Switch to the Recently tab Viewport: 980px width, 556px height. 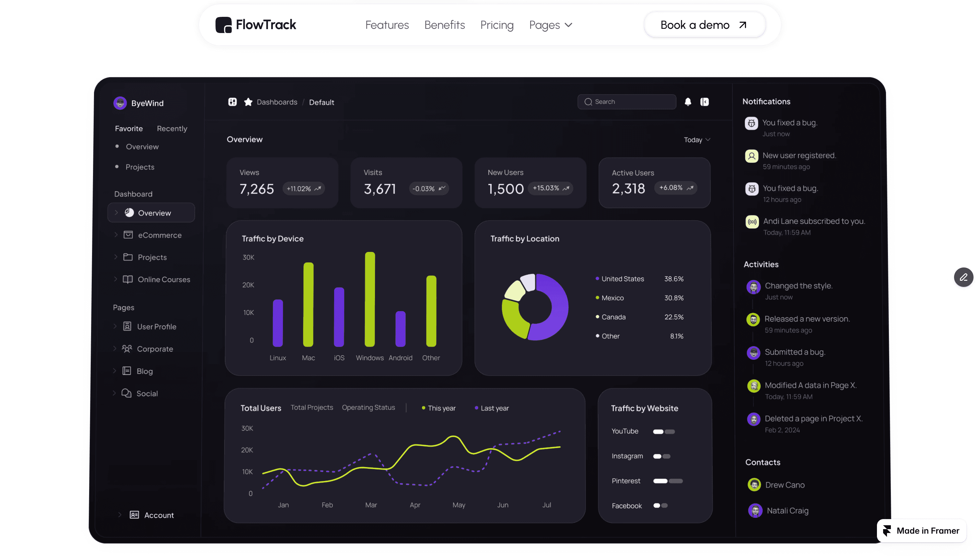coord(172,129)
